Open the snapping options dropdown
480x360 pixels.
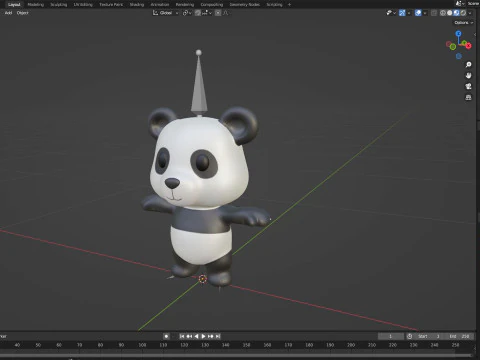(206, 13)
